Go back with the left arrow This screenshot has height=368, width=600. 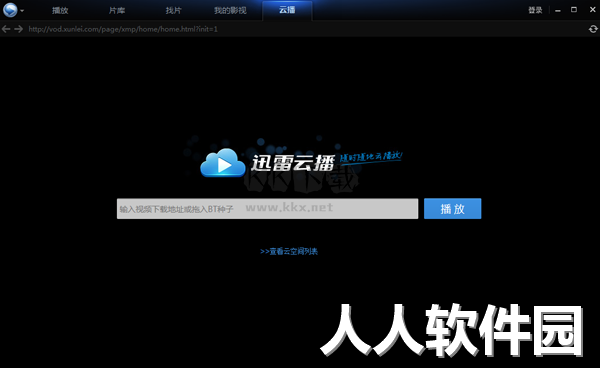pyautogui.click(x=6, y=29)
